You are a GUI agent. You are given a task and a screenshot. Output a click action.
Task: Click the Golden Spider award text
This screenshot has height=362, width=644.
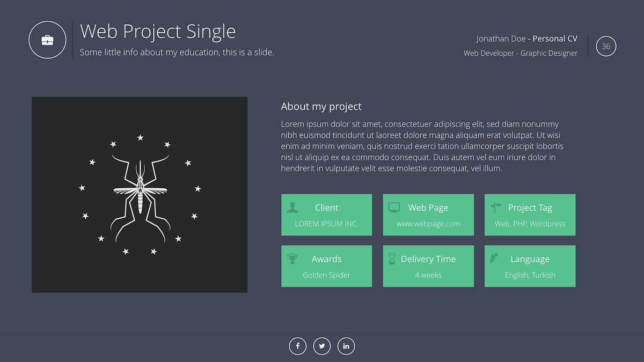[326, 275]
